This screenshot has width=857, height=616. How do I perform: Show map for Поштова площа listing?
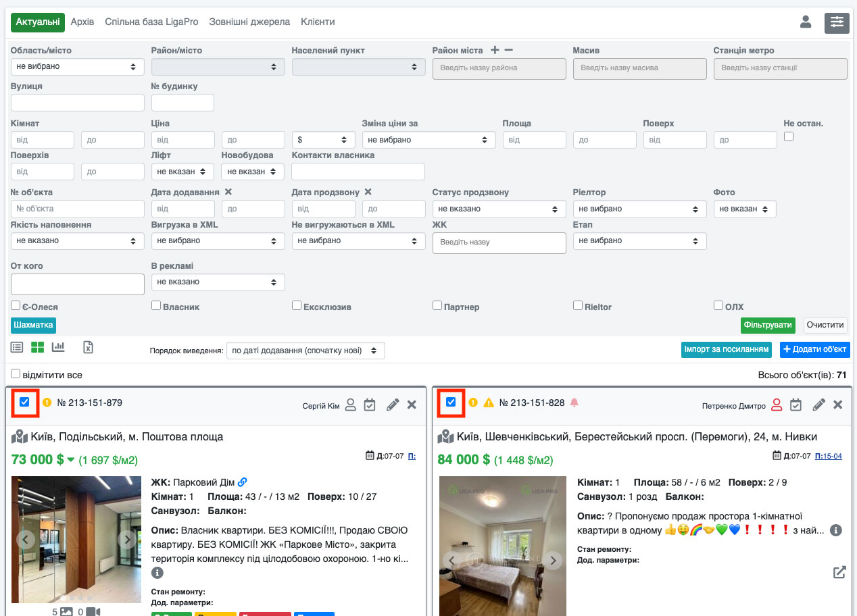pyautogui.click(x=20, y=437)
